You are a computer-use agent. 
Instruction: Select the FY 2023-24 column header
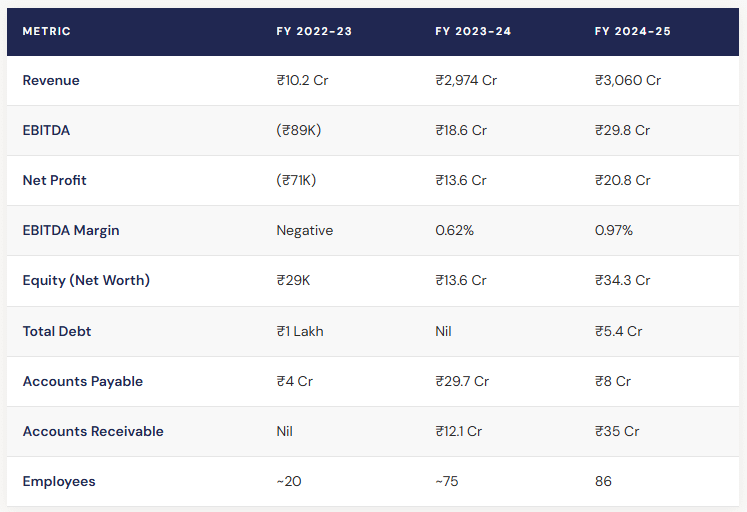[473, 31]
